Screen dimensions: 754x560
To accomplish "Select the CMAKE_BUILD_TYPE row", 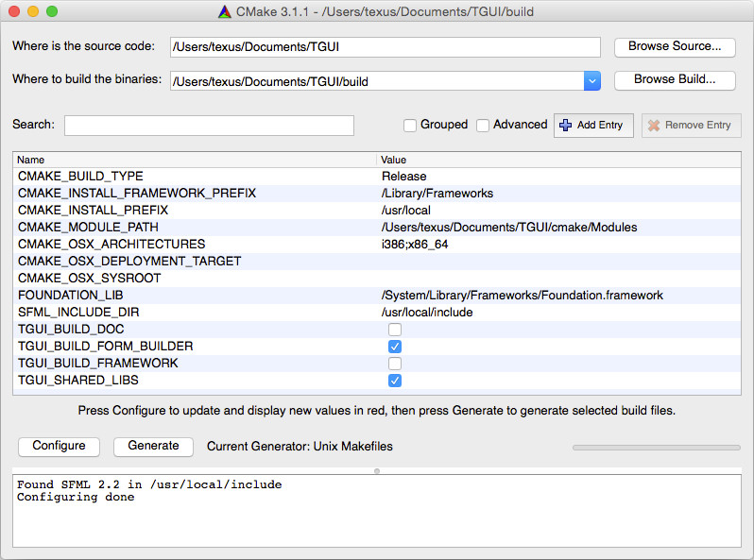I will [377, 177].
